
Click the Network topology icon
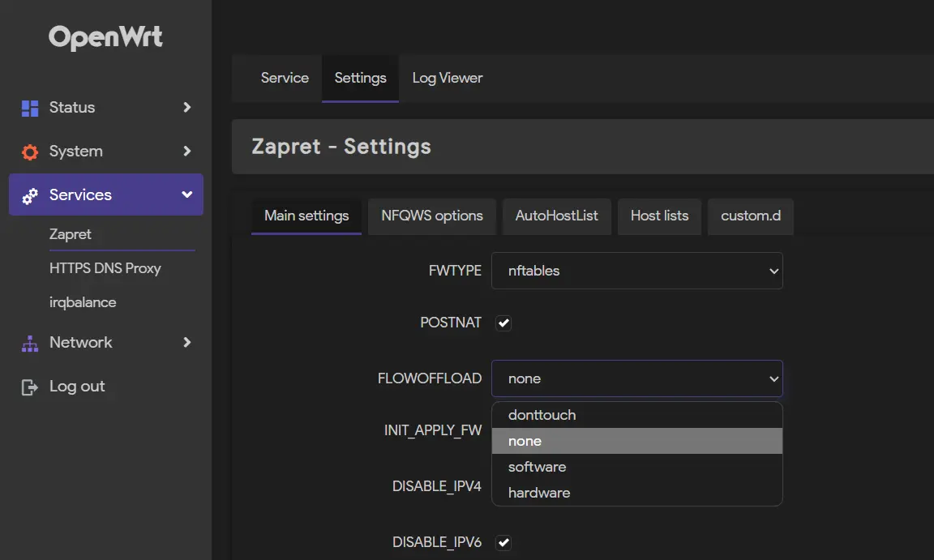pyautogui.click(x=30, y=344)
